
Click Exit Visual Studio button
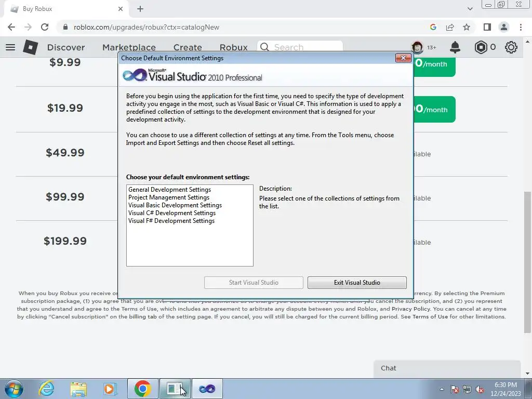[x=357, y=283]
